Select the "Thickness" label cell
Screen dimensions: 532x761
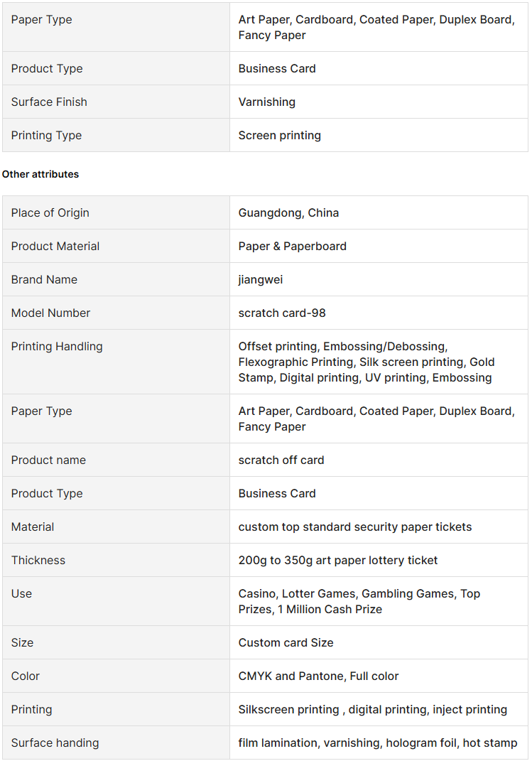[38, 560]
